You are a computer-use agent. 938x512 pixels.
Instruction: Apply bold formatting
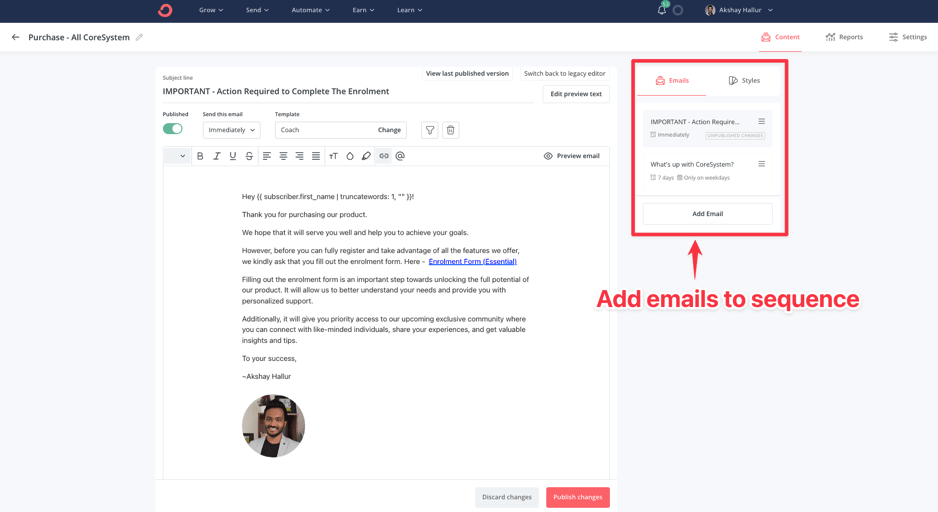tap(200, 156)
